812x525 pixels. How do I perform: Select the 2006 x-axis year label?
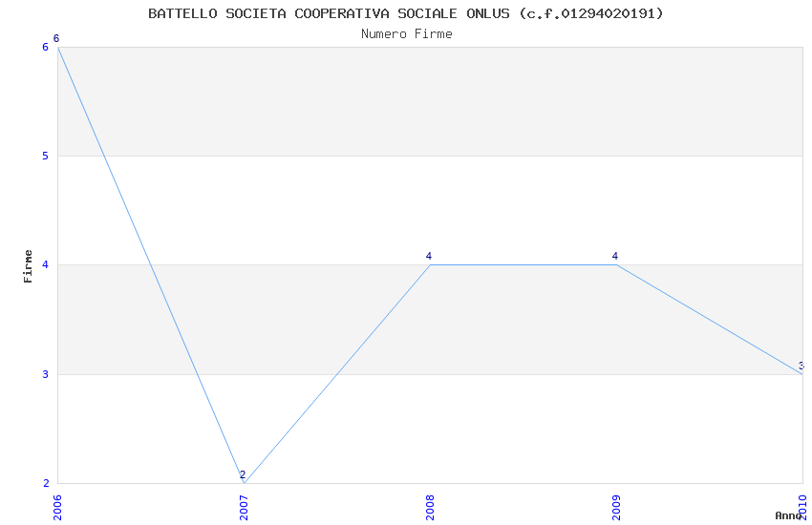(57, 507)
